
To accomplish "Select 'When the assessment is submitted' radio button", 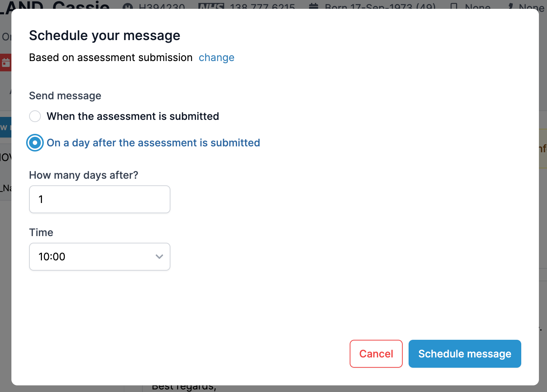I will pos(35,116).
